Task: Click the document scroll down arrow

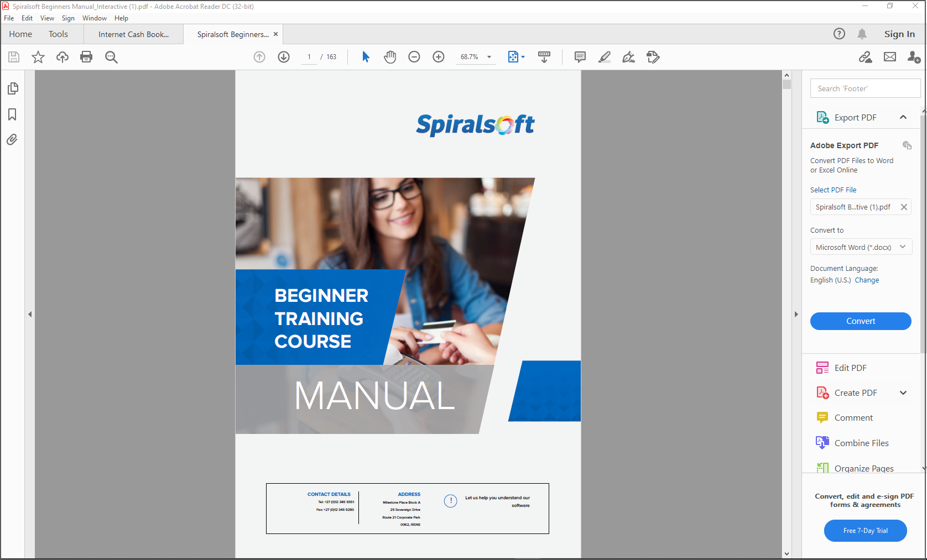Action: point(787,553)
